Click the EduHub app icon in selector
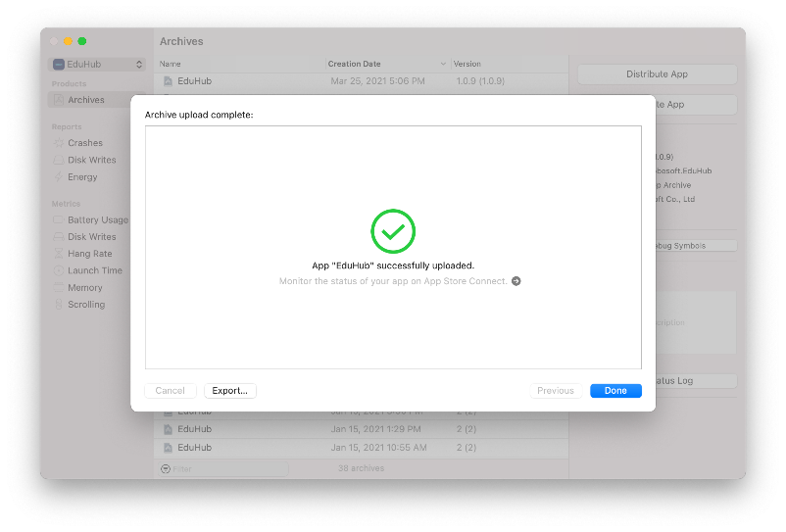 (59, 64)
